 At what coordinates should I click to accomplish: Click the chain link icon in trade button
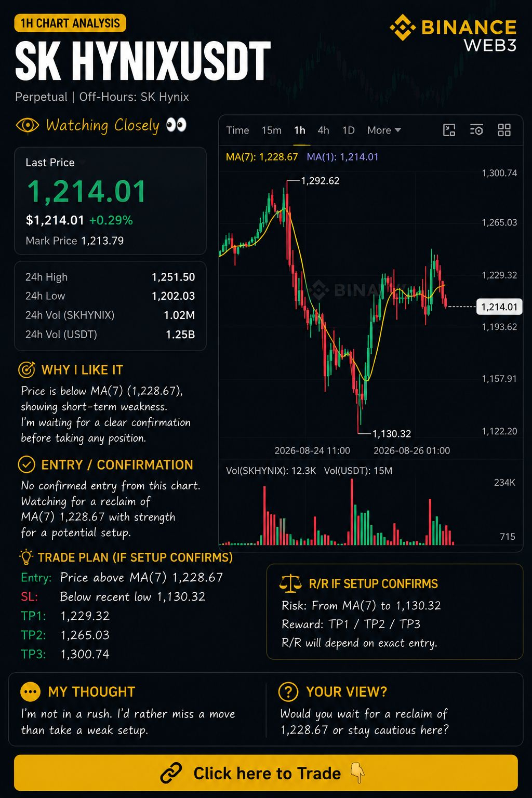pos(171,773)
